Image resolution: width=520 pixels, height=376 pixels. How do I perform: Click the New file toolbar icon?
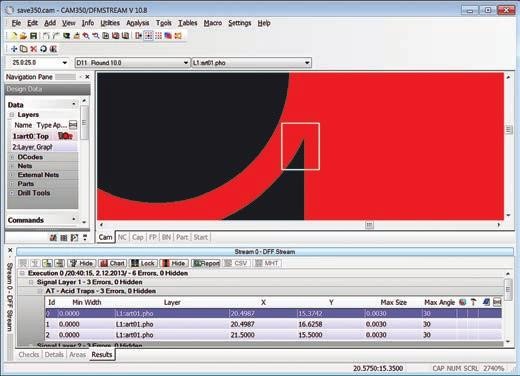pyautogui.click(x=13, y=36)
